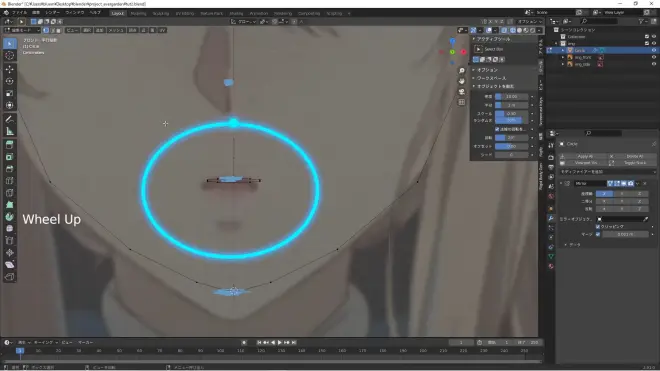
Task: Toggle the align rotation checkbox in tool panel
Action: 497,129
